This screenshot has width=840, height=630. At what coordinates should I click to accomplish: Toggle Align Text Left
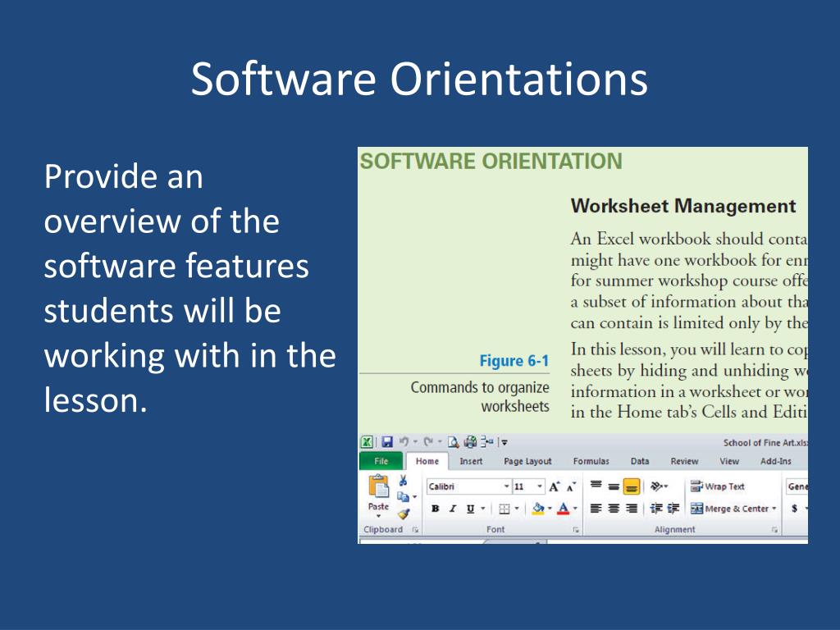[596, 509]
